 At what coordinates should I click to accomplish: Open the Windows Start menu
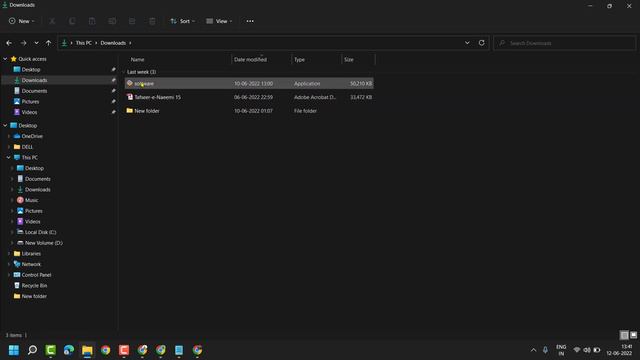coord(14,350)
